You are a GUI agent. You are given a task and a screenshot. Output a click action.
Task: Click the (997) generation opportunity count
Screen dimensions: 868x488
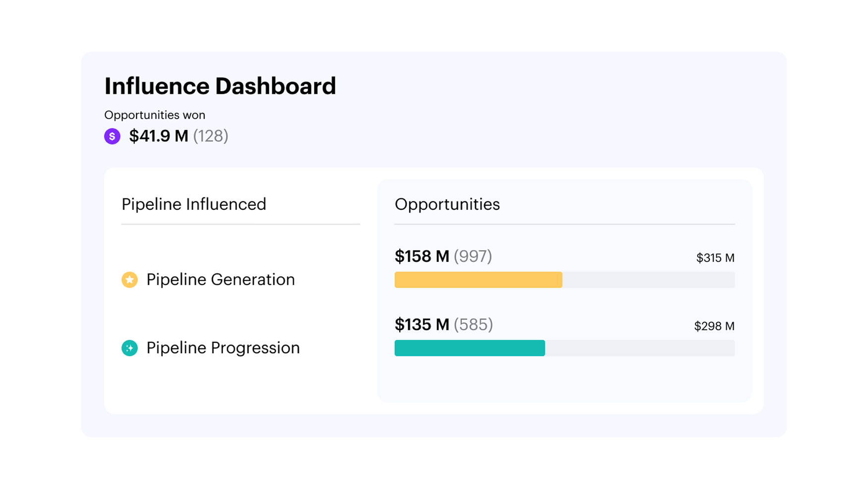473,256
